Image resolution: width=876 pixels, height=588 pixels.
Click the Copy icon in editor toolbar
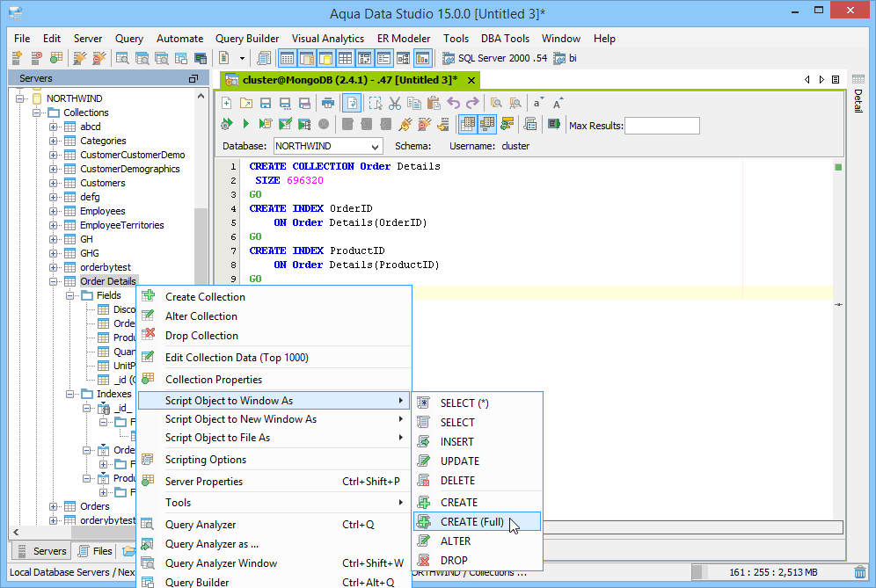click(414, 103)
